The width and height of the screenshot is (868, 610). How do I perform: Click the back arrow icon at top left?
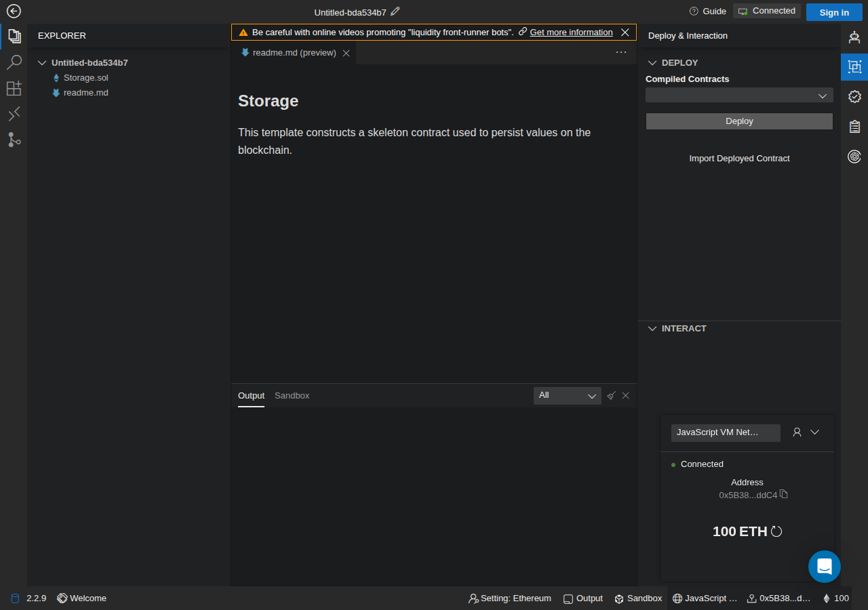coord(14,11)
